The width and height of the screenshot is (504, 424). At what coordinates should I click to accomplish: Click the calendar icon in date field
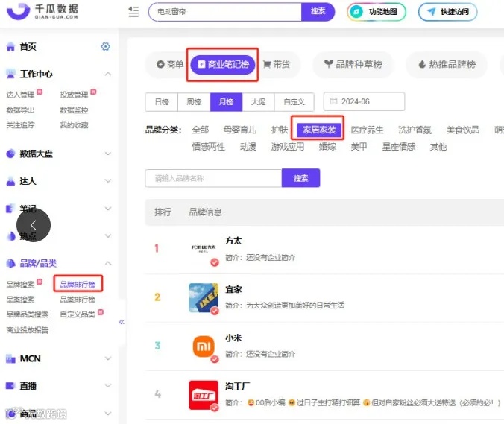tap(334, 101)
